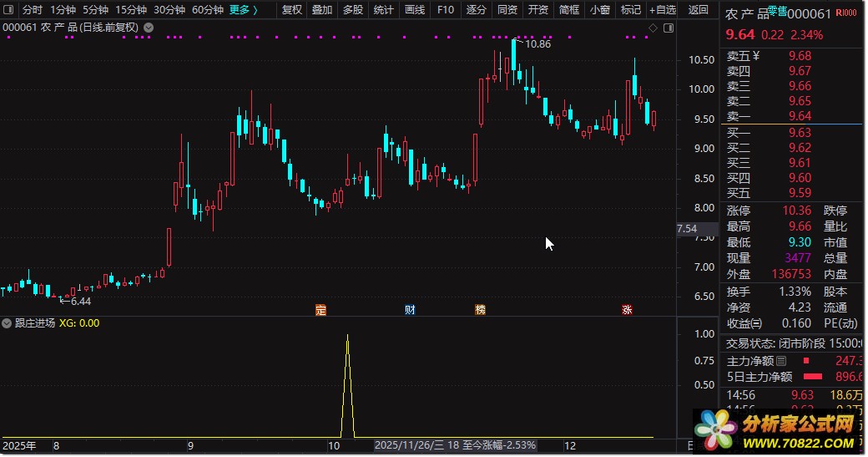Select 买四 bid price 9.60
Image resolution: width=868 pixels, height=457 pixels.
tap(800, 178)
